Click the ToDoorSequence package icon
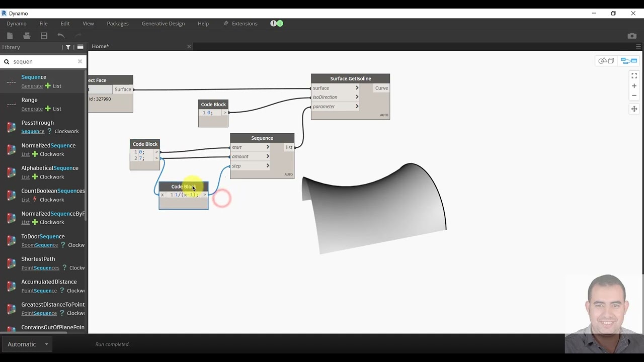 [x=11, y=240]
